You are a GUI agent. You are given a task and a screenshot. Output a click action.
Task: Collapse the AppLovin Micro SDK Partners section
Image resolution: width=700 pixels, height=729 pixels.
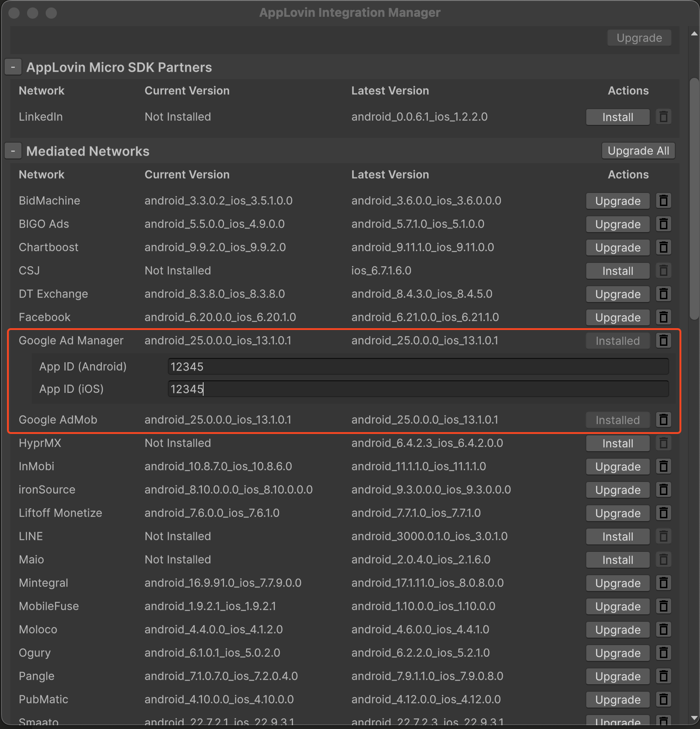(13, 68)
